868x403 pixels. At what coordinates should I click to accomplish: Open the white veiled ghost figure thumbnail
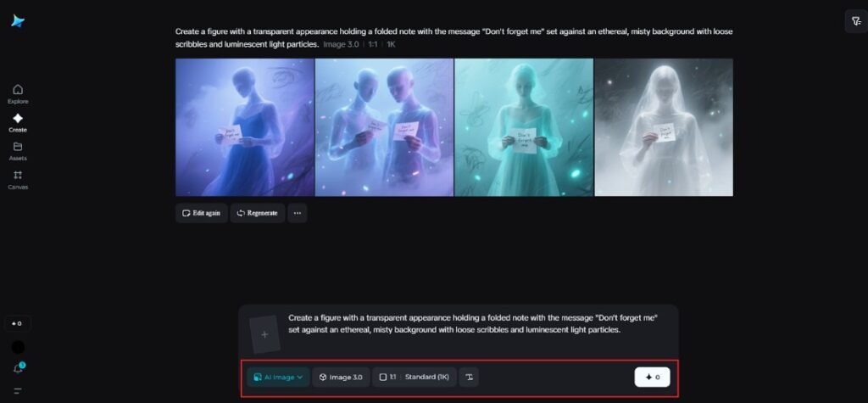664,127
